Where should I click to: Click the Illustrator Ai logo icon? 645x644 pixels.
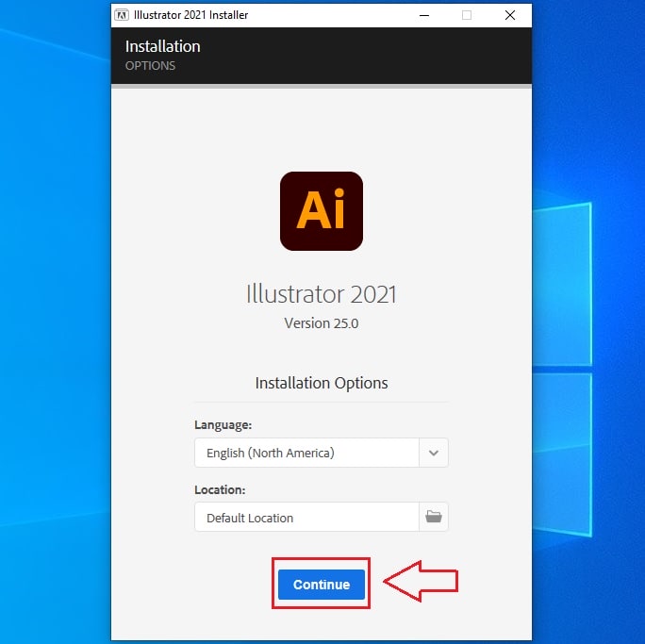(322, 211)
